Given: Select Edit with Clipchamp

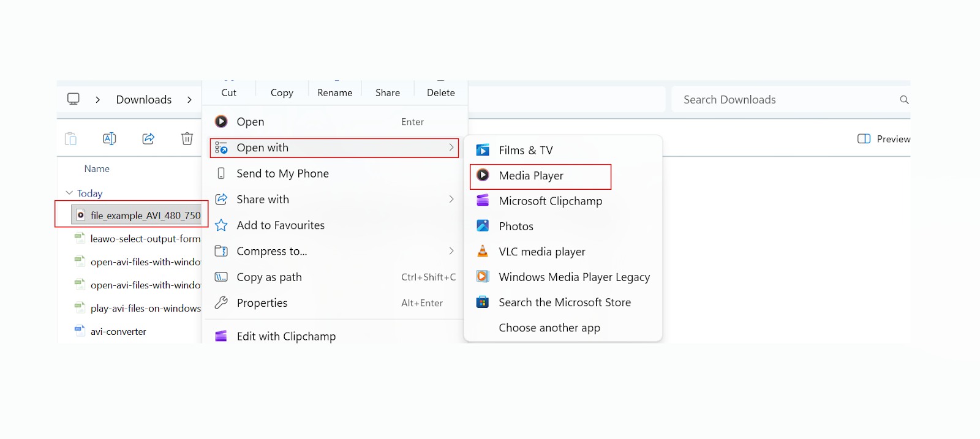Looking at the screenshot, I should click(334, 336).
